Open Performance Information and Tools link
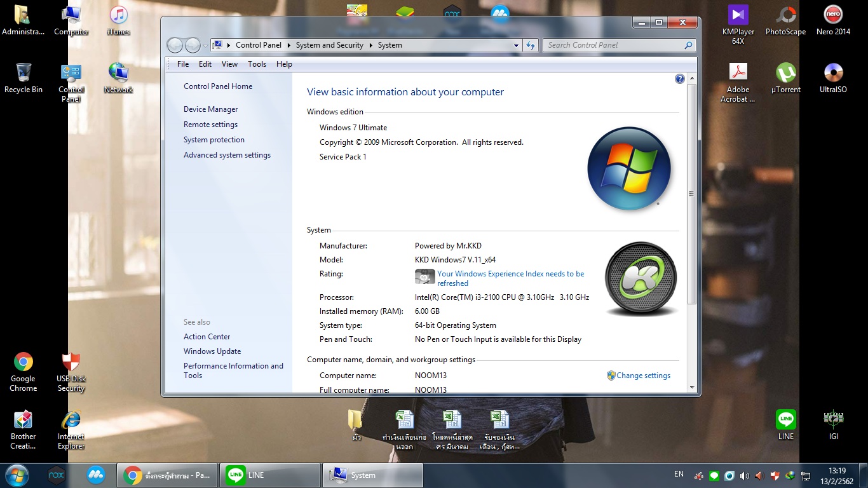 [x=233, y=370]
